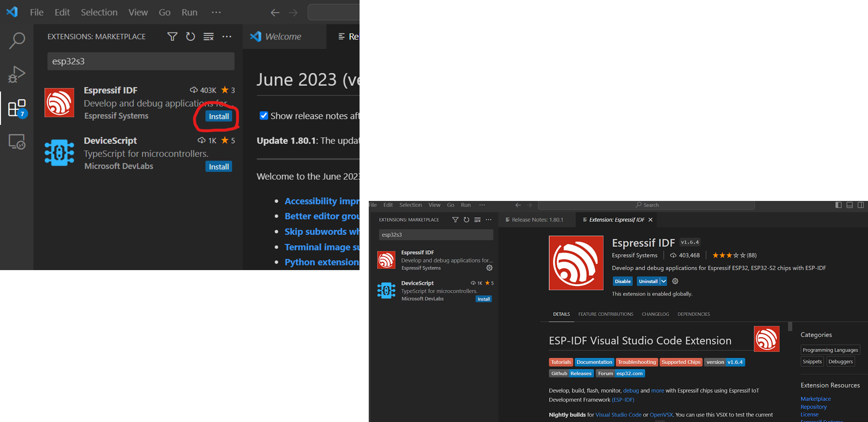Screen dimensions: 868x422
Task: Open Supported Chips badge link
Action: click(x=681, y=362)
